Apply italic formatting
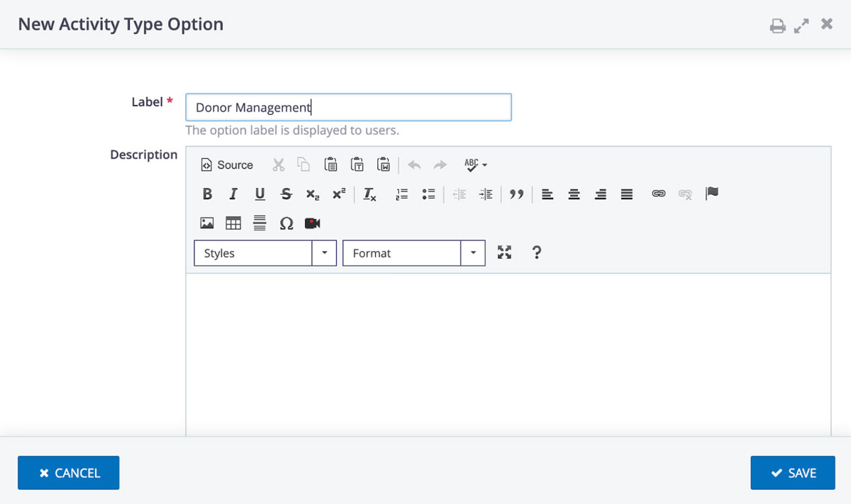851x504 pixels. (x=233, y=194)
